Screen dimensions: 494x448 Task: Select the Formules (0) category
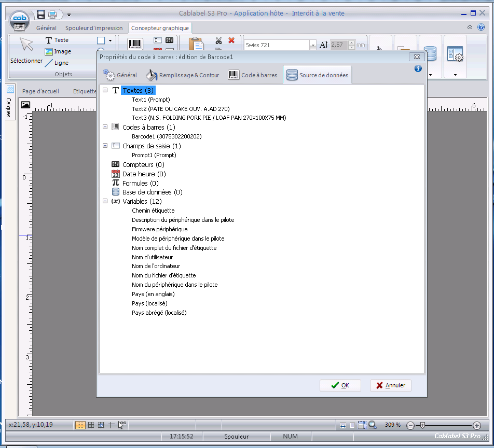pos(141,183)
